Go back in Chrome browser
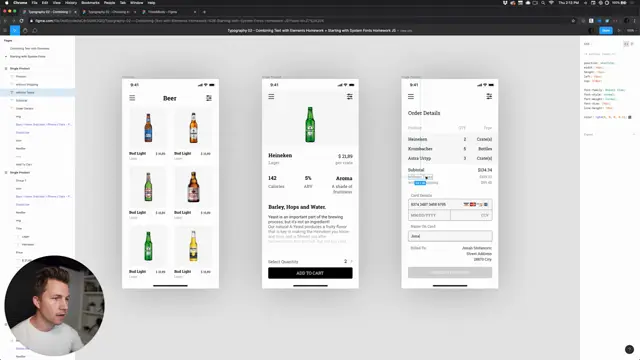This screenshot has height=360, width=640. point(5,20)
